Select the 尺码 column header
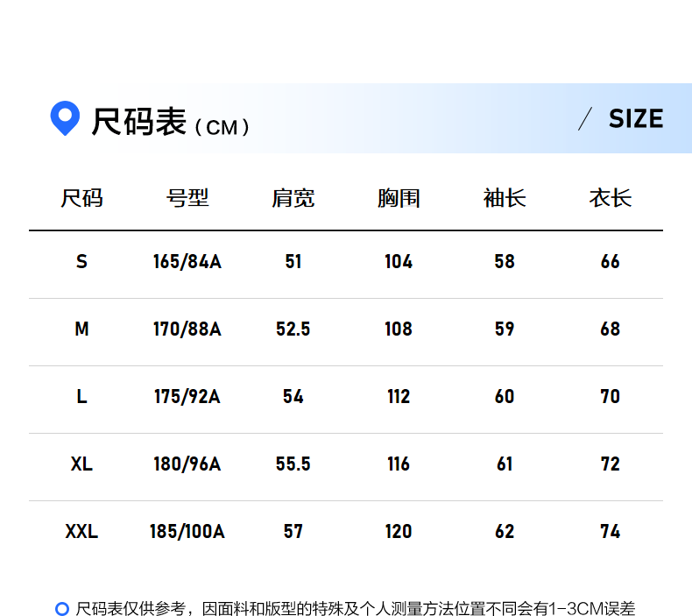This screenshot has height=616, width=692. (x=81, y=198)
